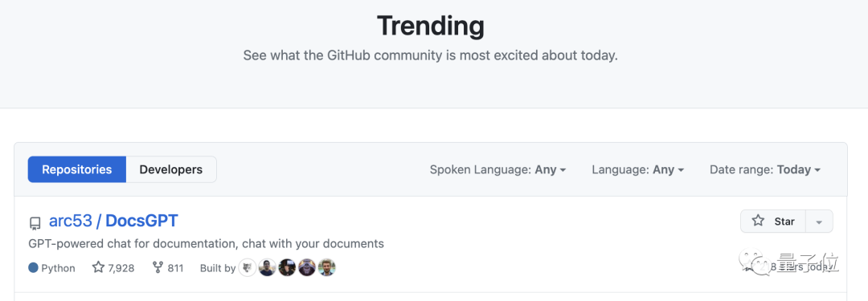Click the DocsGPT description text

click(x=206, y=243)
